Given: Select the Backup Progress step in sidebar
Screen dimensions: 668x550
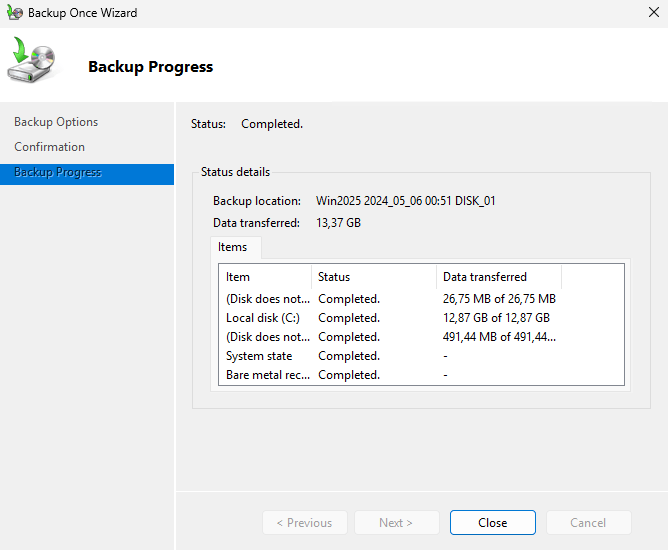Looking at the screenshot, I should tap(58, 173).
